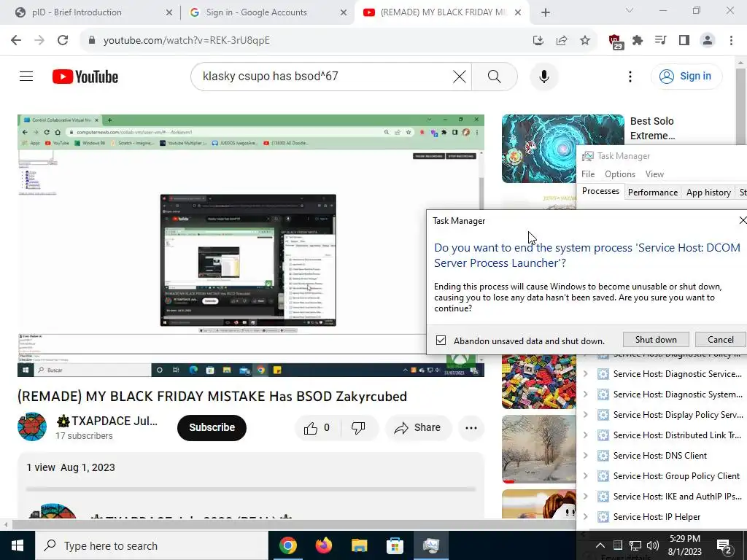747x560 pixels.
Task: Expand Service Host: IP Helper row
Action: click(x=586, y=517)
